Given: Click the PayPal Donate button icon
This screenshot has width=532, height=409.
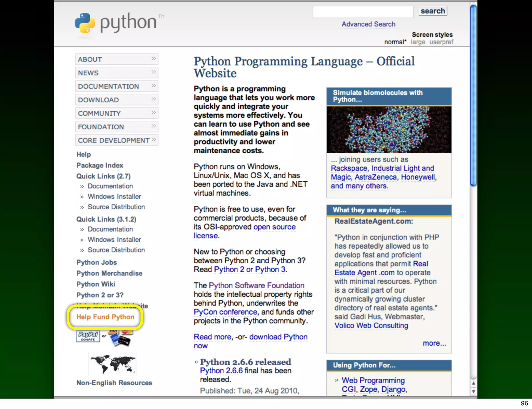Looking at the screenshot, I should point(88,336).
